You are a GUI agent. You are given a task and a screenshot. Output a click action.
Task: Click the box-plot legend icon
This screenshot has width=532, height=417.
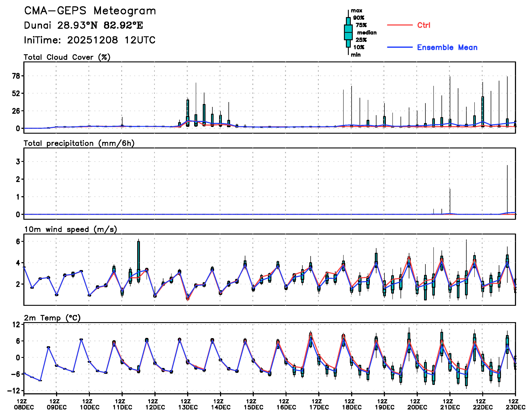tap(348, 32)
